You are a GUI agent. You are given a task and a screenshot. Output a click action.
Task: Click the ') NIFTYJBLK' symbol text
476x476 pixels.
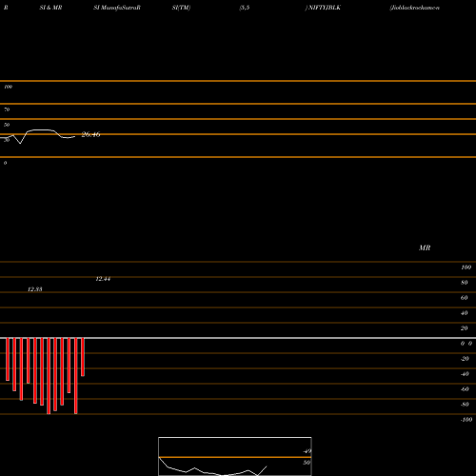(x=323, y=8)
